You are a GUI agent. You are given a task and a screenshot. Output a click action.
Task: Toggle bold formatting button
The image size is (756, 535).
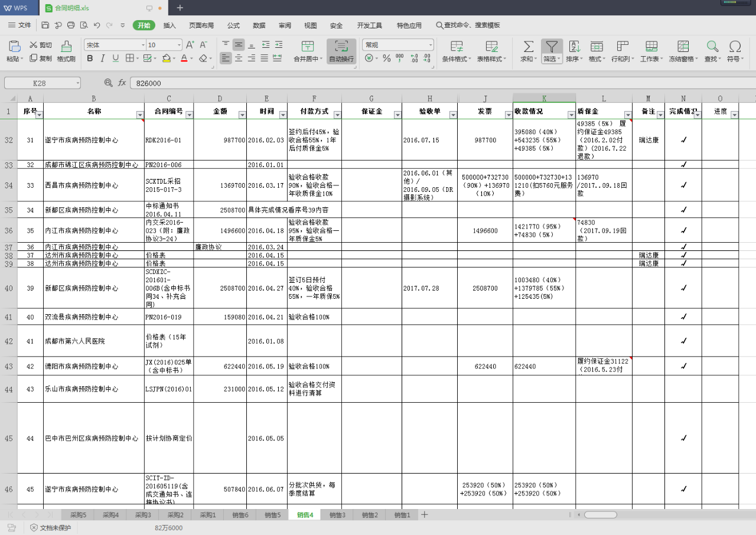click(90, 58)
